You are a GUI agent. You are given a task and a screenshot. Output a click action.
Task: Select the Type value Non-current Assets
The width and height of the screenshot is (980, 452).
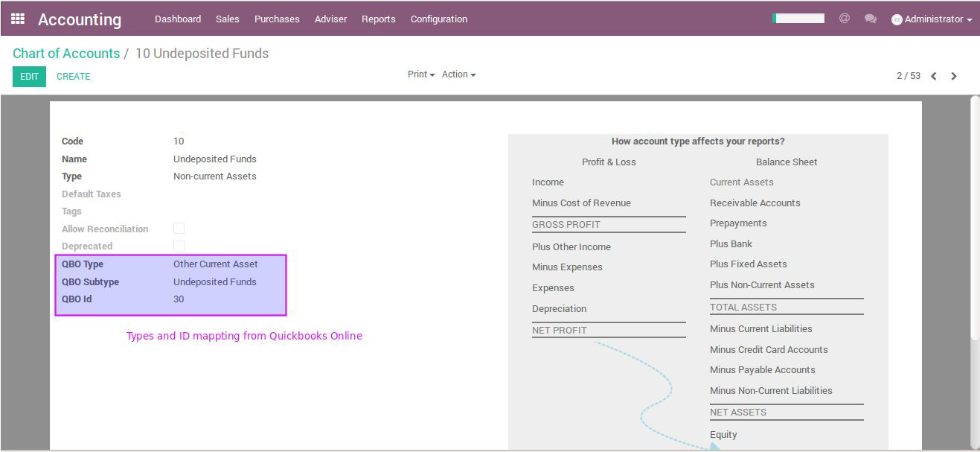click(x=215, y=176)
